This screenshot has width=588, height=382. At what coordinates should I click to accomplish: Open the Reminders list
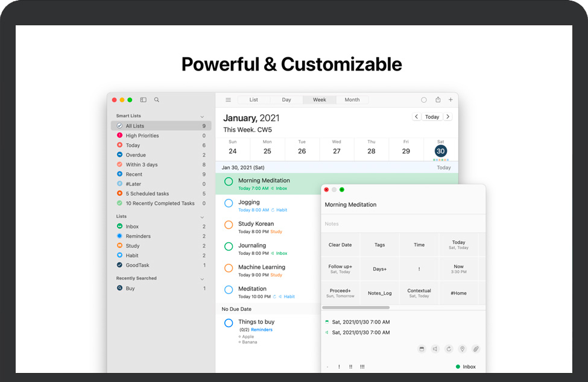coord(161,236)
